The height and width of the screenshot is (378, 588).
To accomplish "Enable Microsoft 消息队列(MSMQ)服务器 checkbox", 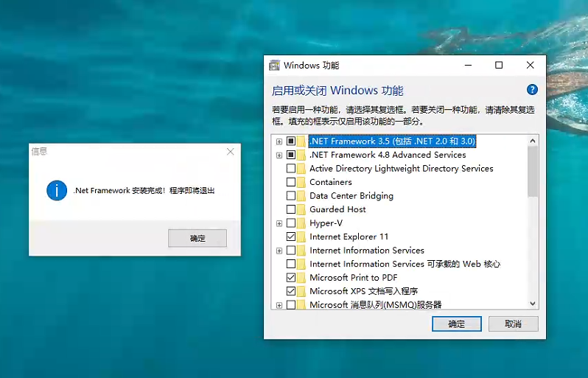I will (291, 305).
